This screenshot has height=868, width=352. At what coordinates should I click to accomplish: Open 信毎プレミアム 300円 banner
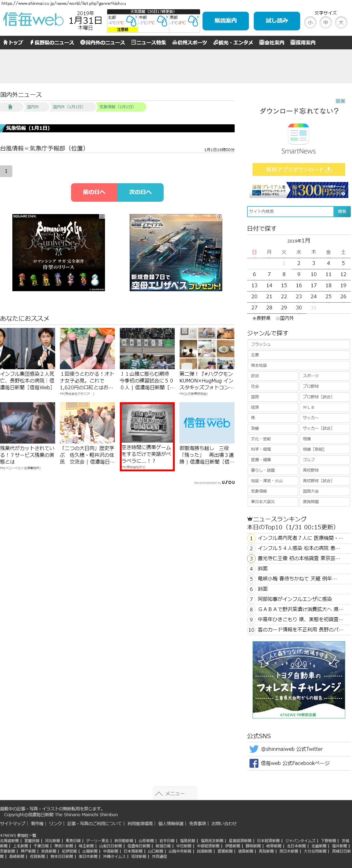pyautogui.click(x=299, y=190)
